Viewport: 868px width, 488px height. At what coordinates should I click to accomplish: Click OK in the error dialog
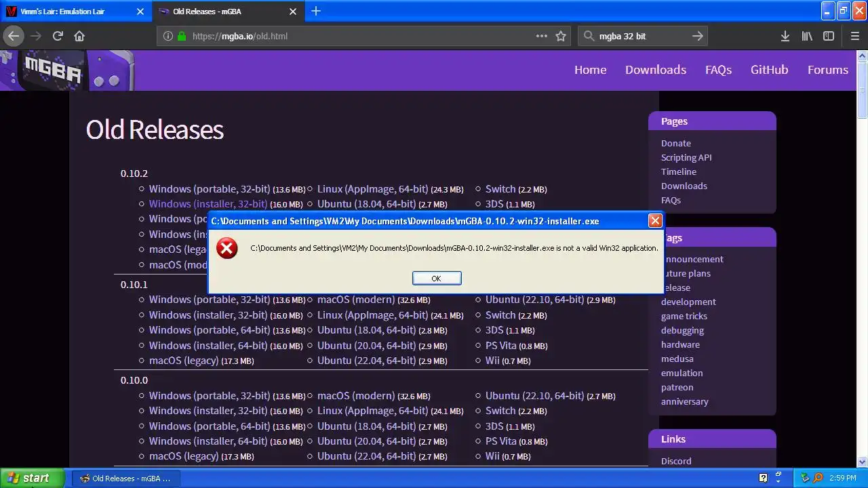(x=437, y=279)
